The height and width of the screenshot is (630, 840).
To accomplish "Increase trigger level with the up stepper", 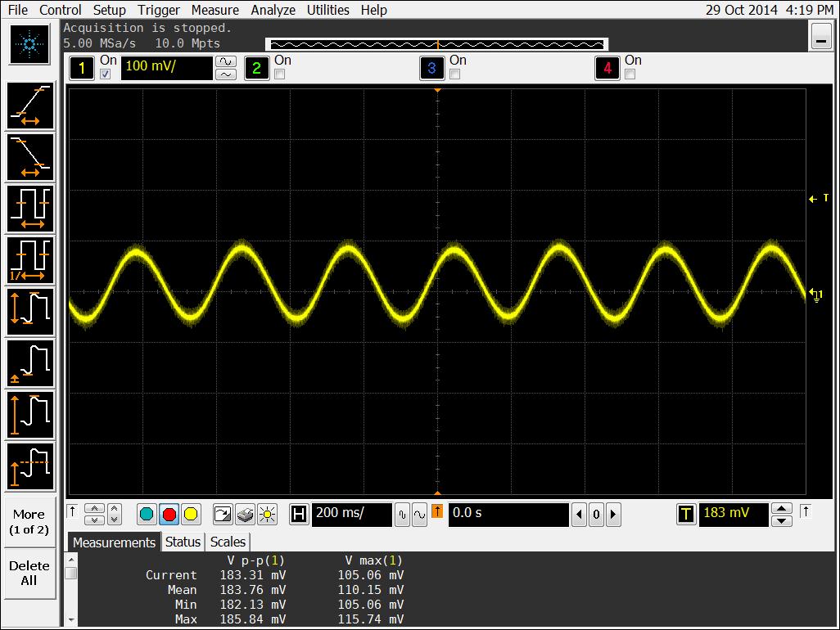I will pos(783,509).
